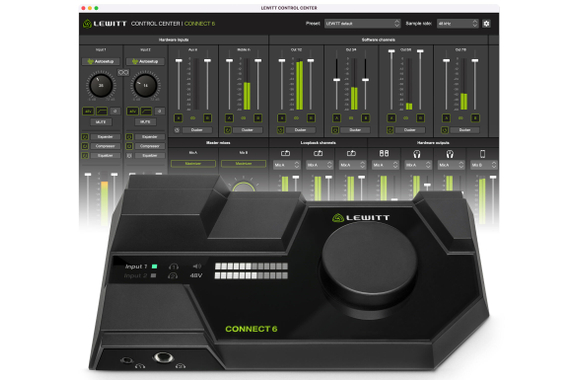576x380 pixels.
Task: Click the low-cut filter icon on Input 2
Action: pos(146,111)
